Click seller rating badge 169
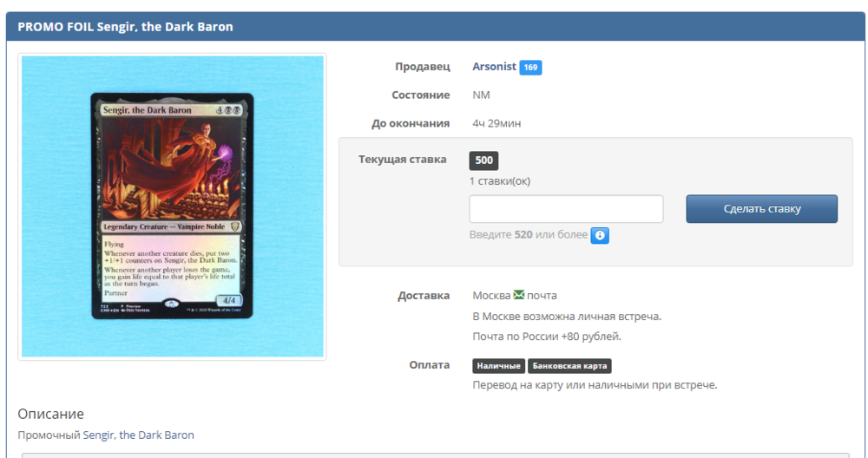This screenshot has width=868, height=458. 530,67
